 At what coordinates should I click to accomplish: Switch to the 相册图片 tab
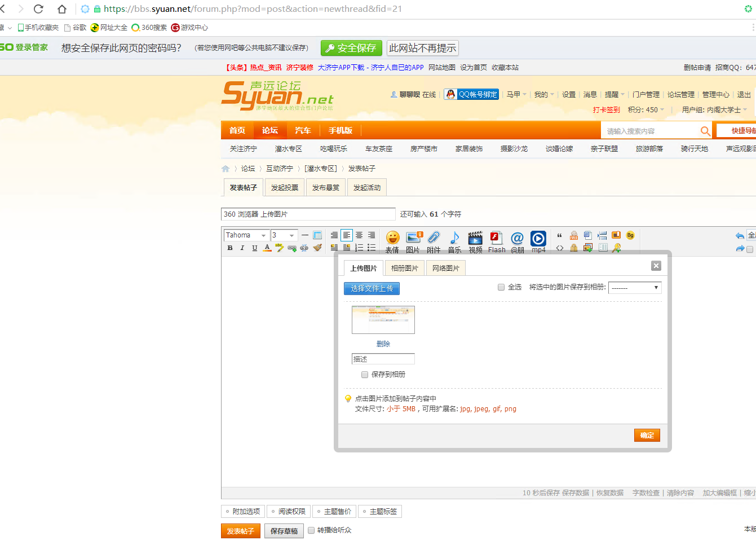click(x=404, y=268)
